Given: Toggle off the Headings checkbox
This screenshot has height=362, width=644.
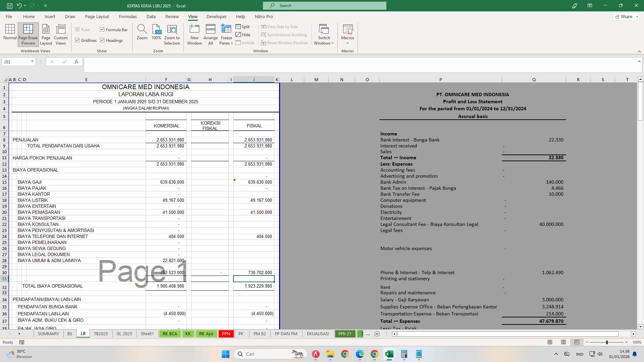Looking at the screenshot, I should click(102, 40).
